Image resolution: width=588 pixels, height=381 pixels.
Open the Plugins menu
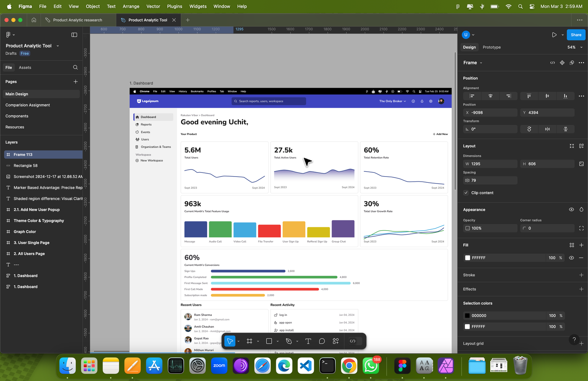[x=174, y=6]
